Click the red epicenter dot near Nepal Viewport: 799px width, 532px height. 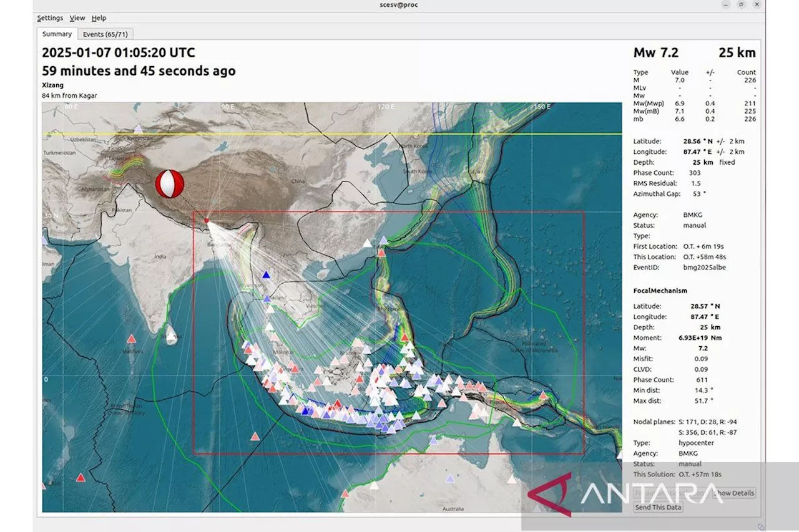(207, 221)
